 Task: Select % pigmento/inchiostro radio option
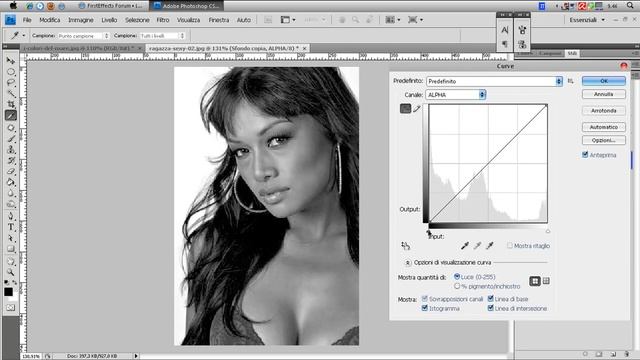[x=457, y=286]
